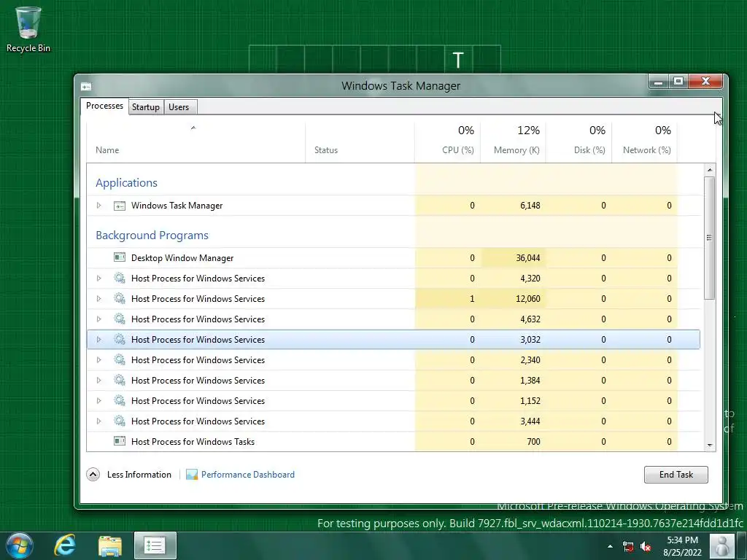
Task: Open the taskbar clock showing 5:34 PM
Action: [682, 546]
